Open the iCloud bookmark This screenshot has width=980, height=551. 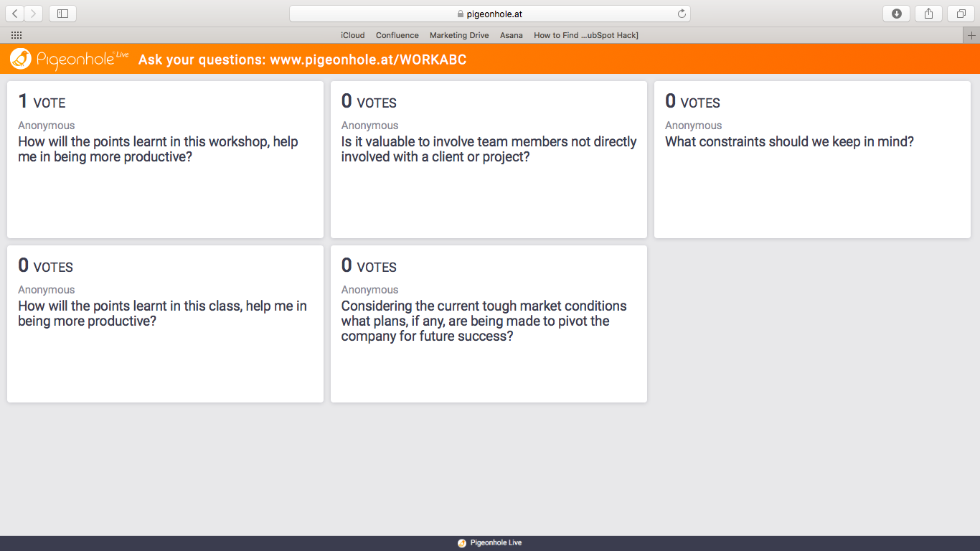point(353,35)
